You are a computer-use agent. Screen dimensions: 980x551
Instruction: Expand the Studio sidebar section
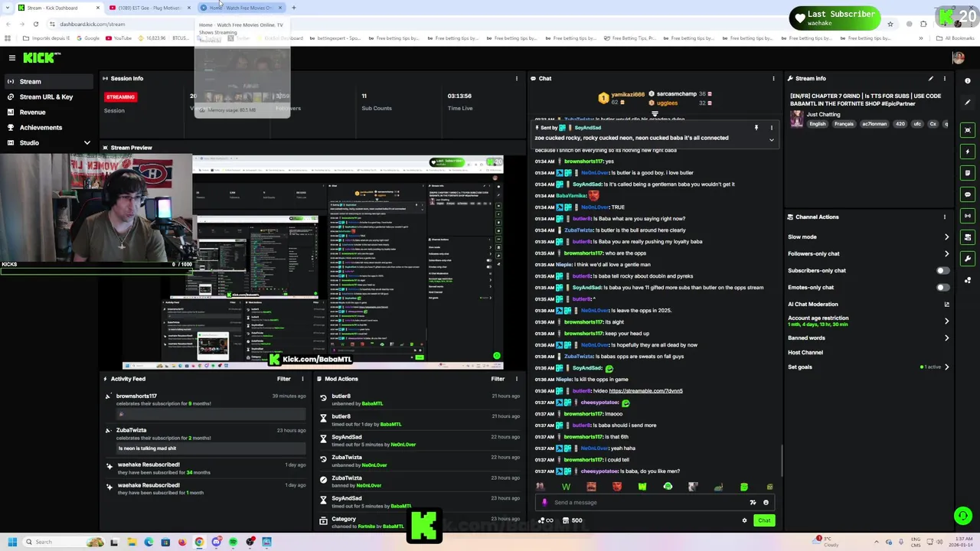pos(87,143)
